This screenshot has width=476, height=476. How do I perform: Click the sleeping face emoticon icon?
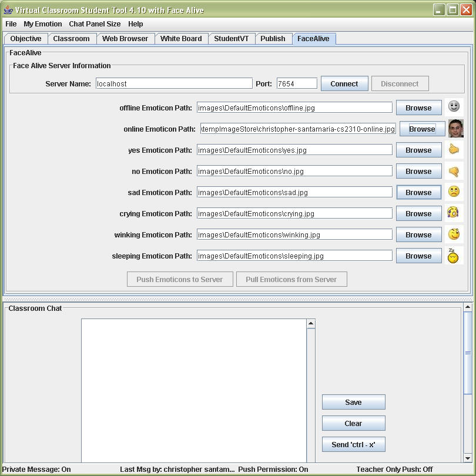[x=452, y=256]
